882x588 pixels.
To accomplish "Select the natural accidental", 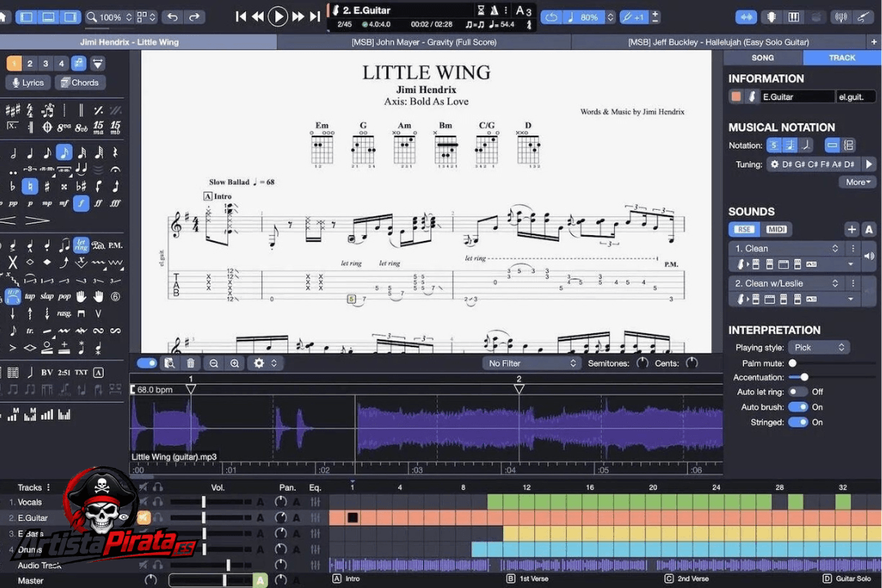I will click(30, 186).
